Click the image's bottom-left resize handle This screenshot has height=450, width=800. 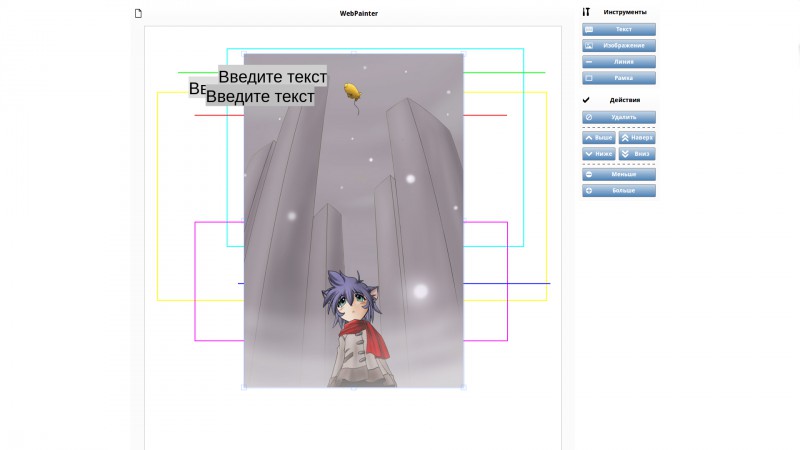(x=244, y=387)
